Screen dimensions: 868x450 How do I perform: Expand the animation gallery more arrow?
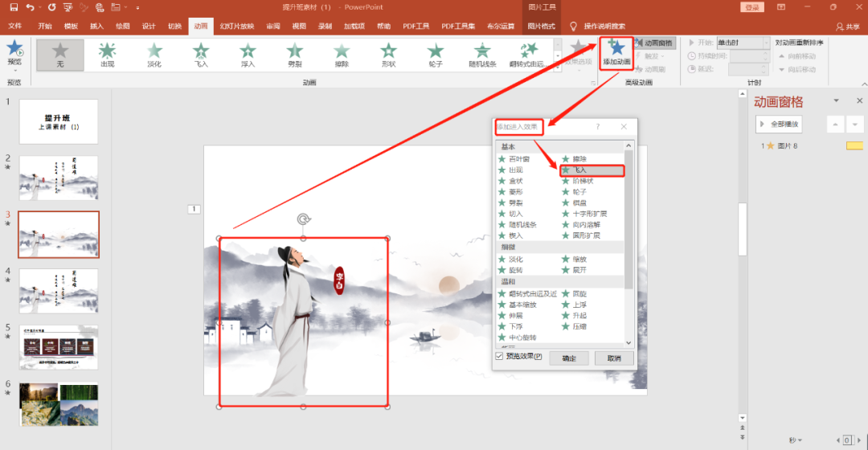558,68
